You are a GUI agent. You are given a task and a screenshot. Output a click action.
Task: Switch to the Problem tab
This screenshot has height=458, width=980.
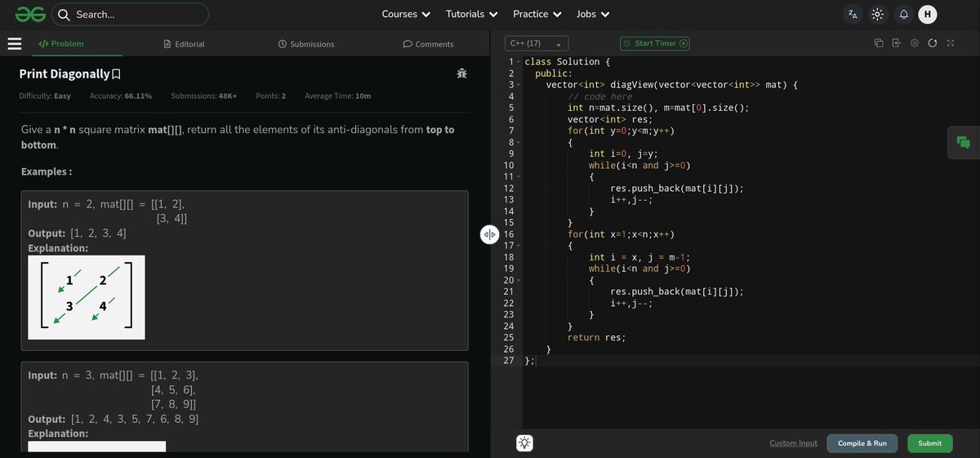coord(61,44)
